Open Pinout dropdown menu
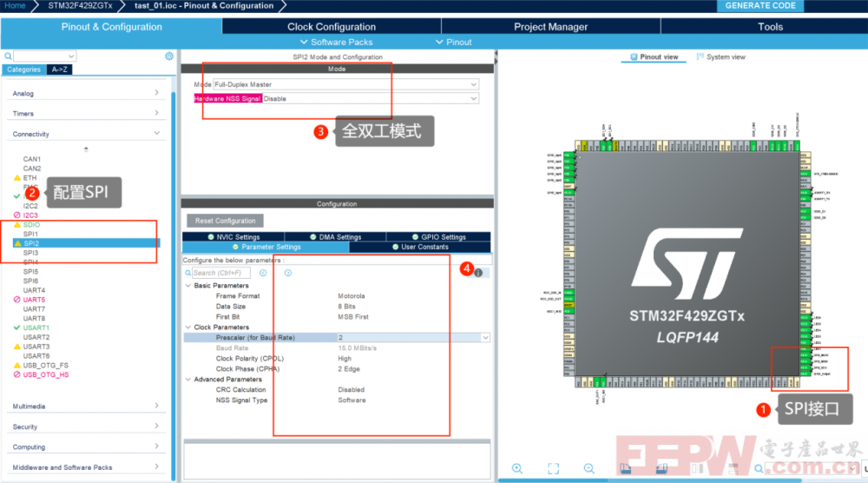Viewport: 868px width, 483px height. 453,42
